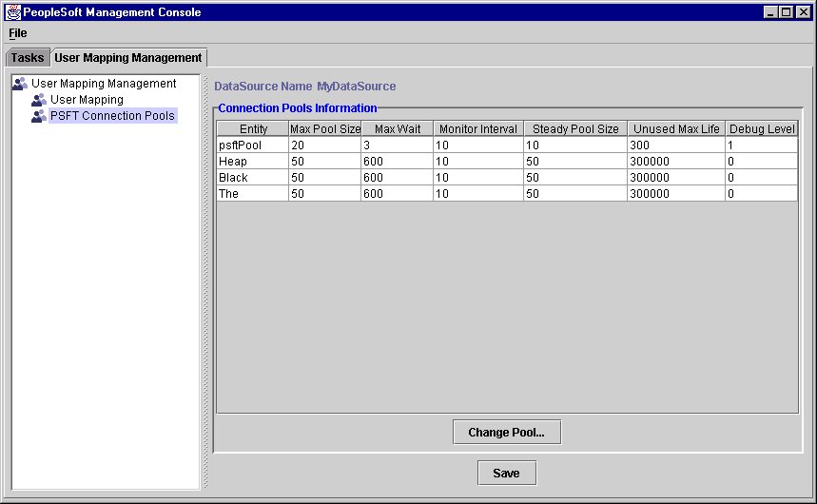The height and width of the screenshot is (504, 817).
Task: Click Max Wait value 3 for psftPool
Action: [x=397, y=145]
